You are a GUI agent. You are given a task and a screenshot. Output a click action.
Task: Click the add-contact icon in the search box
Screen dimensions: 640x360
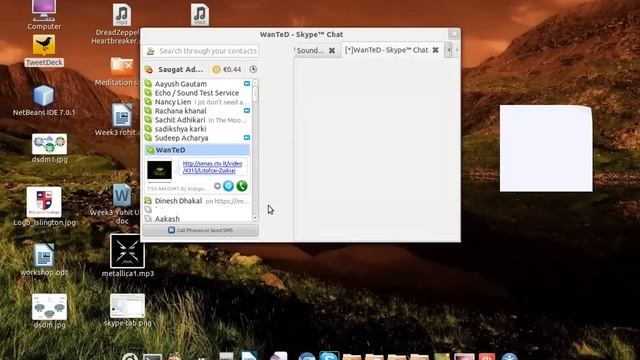point(151,51)
